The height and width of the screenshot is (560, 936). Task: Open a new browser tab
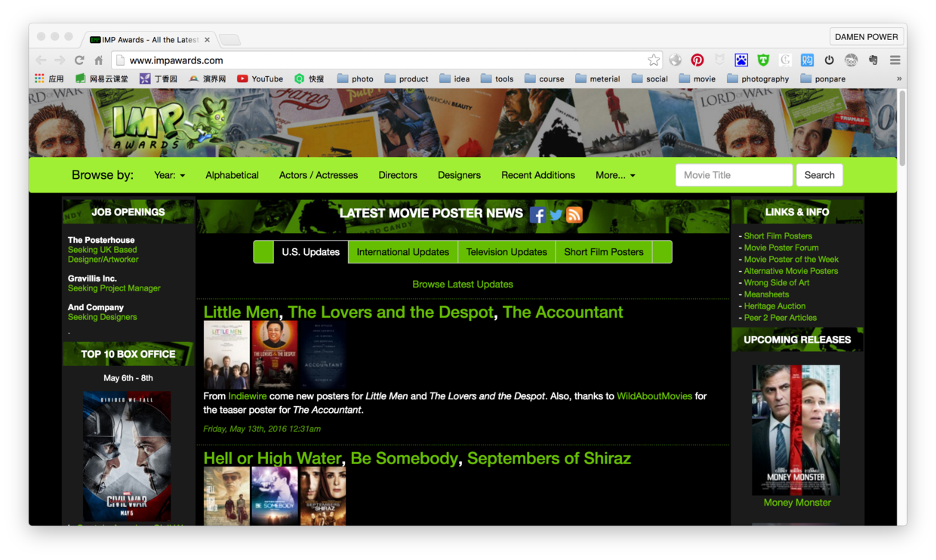(229, 39)
